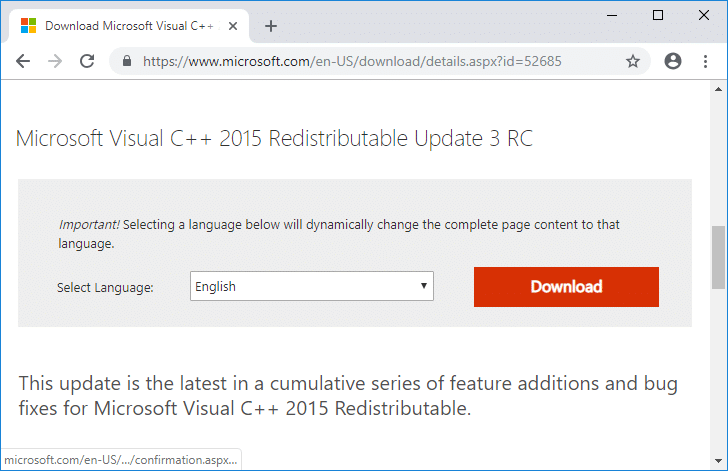Bookmark this page with the star icon
Viewport: 728px width, 471px height.
point(633,61)
